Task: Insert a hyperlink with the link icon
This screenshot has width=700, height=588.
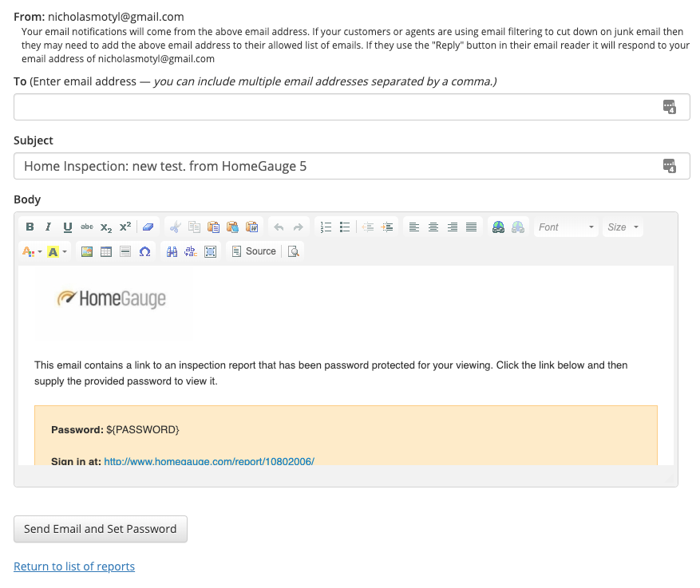Action: (499, 227)
